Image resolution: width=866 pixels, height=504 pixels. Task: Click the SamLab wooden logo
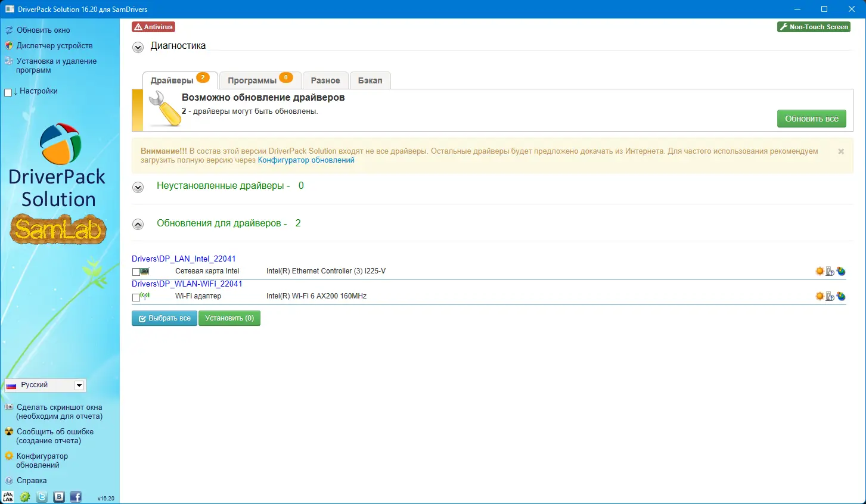(x=58, y=230)
